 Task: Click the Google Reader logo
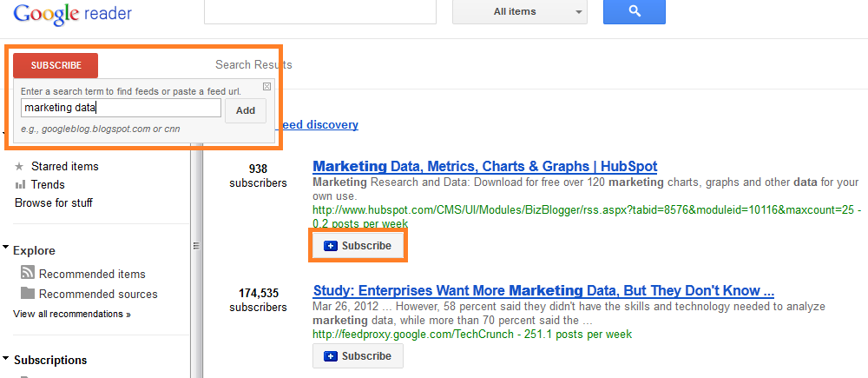73,13
